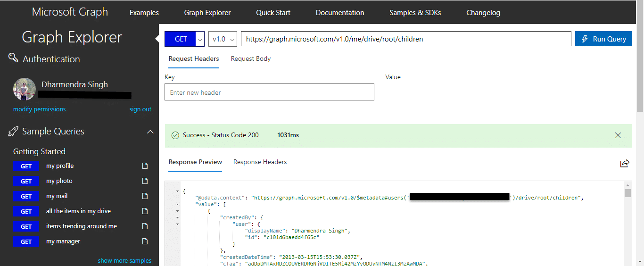Open docs icon for my manager query
Image resolution: width=644 pixels, height=266 pixels.
coord(145,241)
